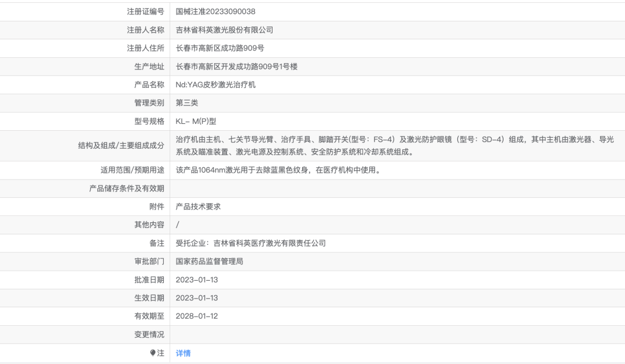Click the 产品名称 label

(149, 84)
